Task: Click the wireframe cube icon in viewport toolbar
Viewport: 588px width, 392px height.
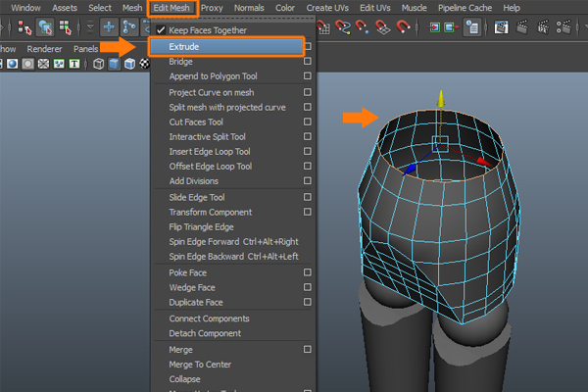Action: 98,65
